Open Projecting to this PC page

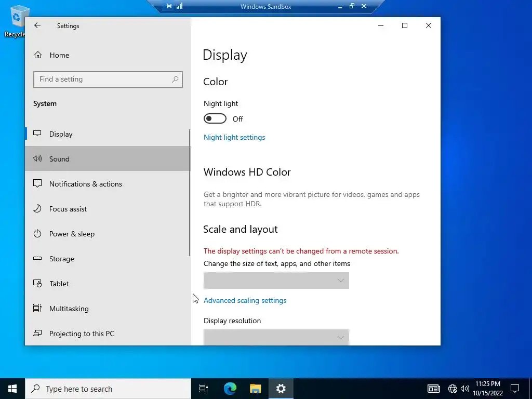point(107,334)
